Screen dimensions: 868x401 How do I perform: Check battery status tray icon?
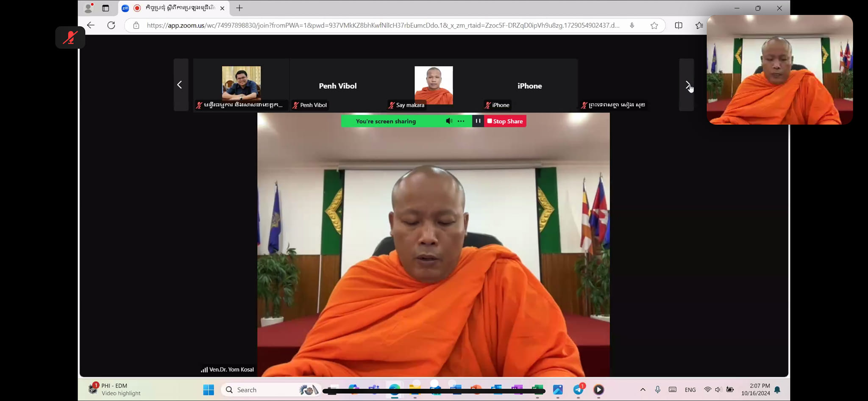coord(730,390)
